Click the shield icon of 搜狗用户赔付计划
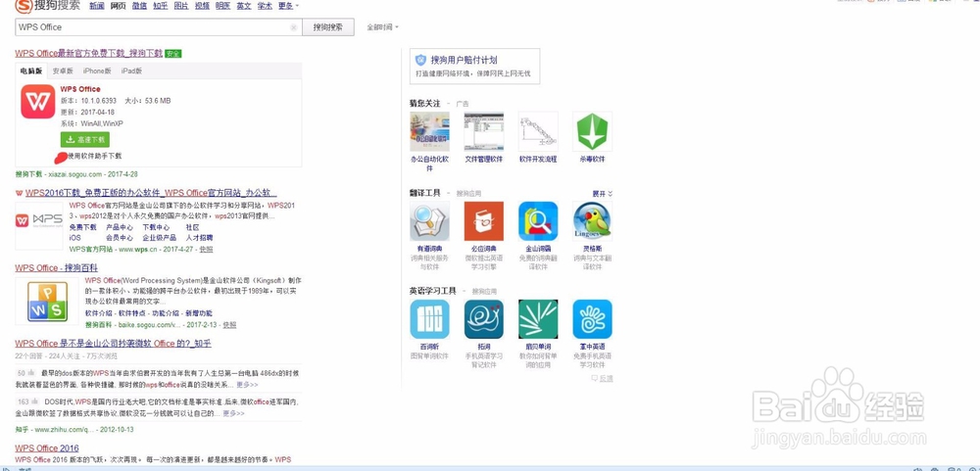 [x=421, y=60]
